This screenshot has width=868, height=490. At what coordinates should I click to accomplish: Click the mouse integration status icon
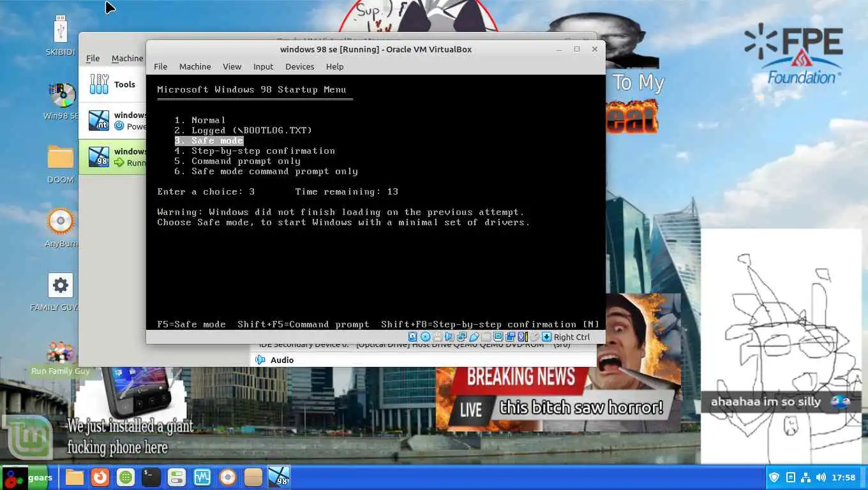pyautogui.click(x=535, y=337)
